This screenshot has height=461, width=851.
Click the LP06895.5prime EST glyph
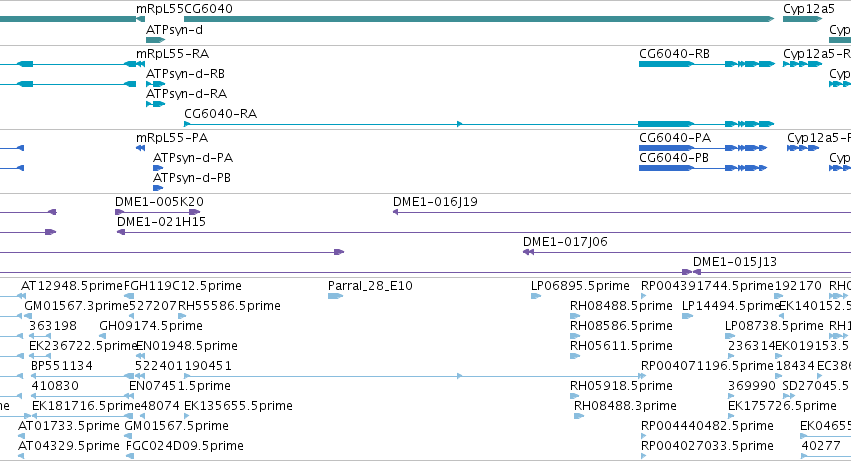(536, 296)
